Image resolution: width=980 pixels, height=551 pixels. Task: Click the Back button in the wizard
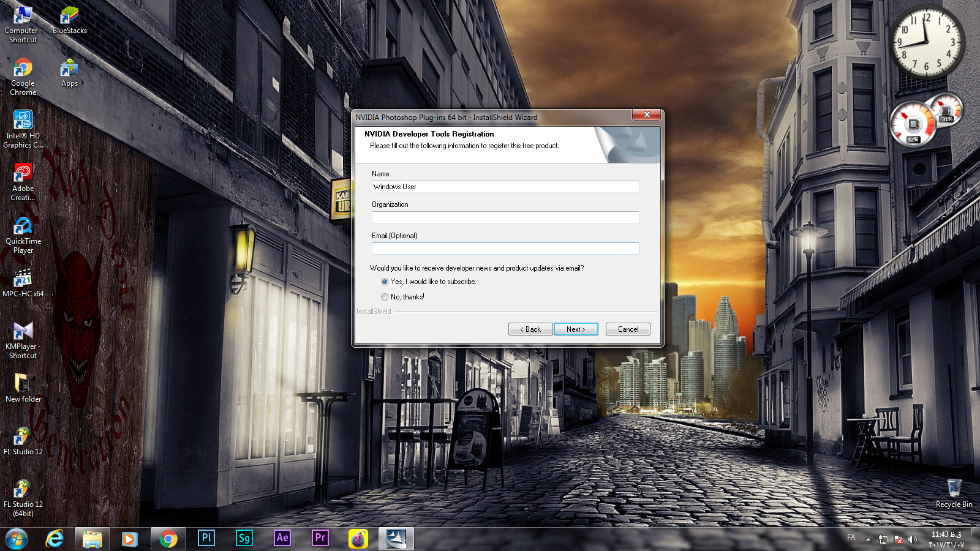(x=530, y=329)
